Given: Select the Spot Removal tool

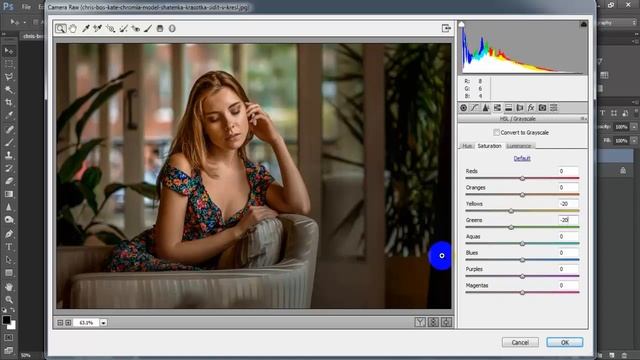Looking at the screenshot, I should 123,29.
